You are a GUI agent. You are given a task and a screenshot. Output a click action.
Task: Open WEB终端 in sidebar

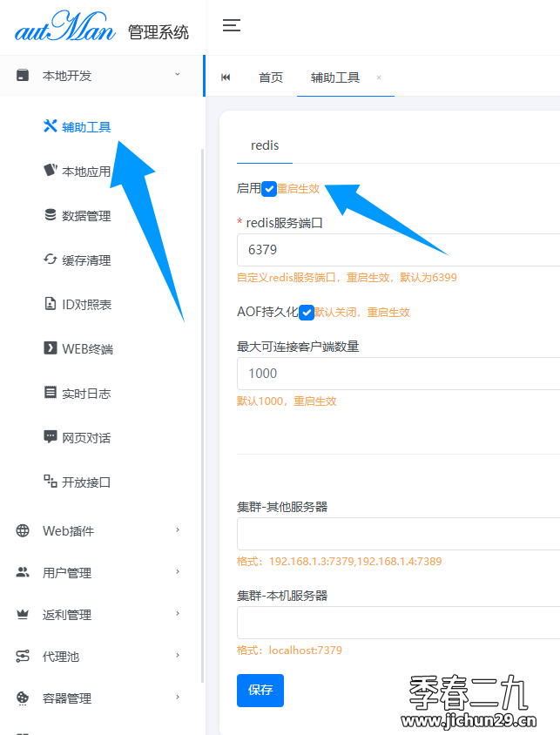click(88, 349)
